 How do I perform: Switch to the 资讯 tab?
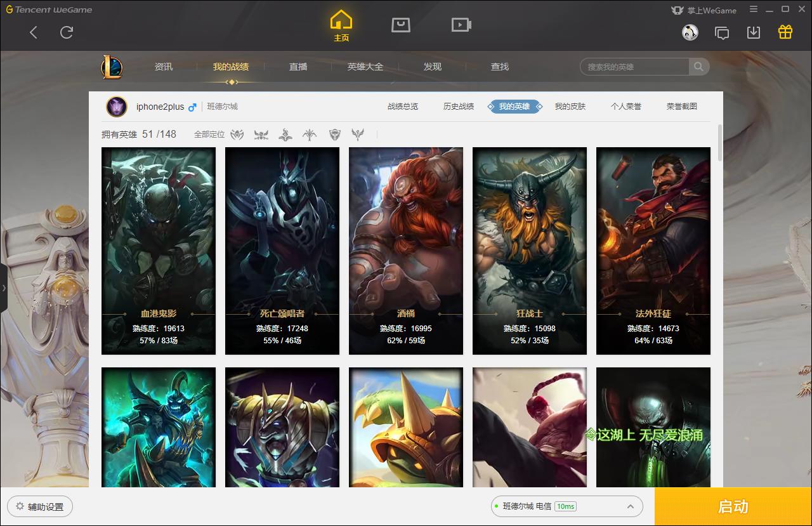point(164,67)
